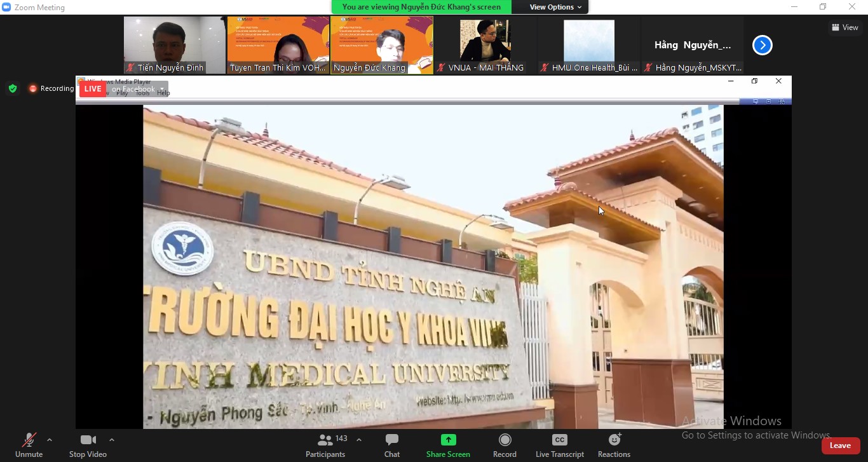The width and height of the screenshot is (868, 462).
Task: Restore down the Zoom Meeting window
Action: 824,7
